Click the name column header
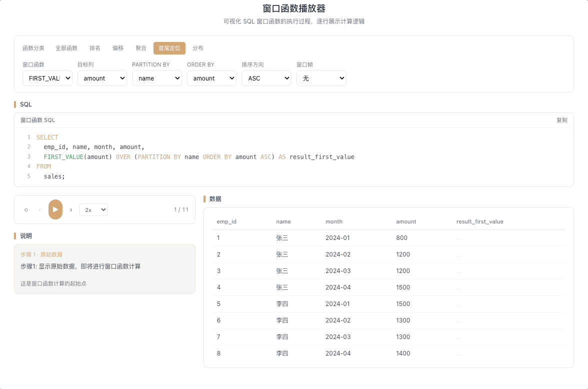 (283, 221)
